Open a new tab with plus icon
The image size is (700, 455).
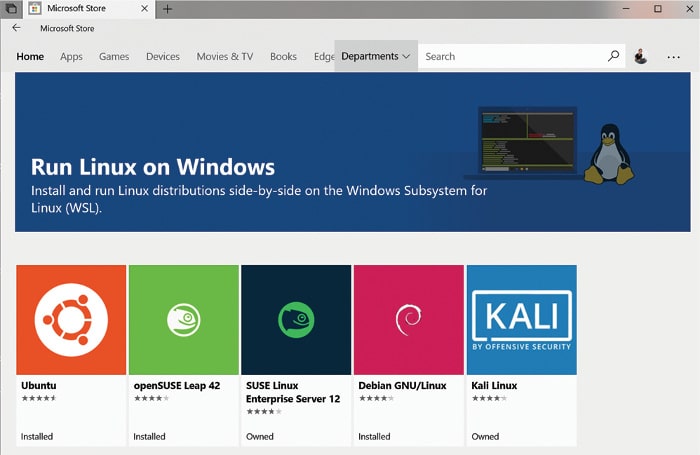167,8
